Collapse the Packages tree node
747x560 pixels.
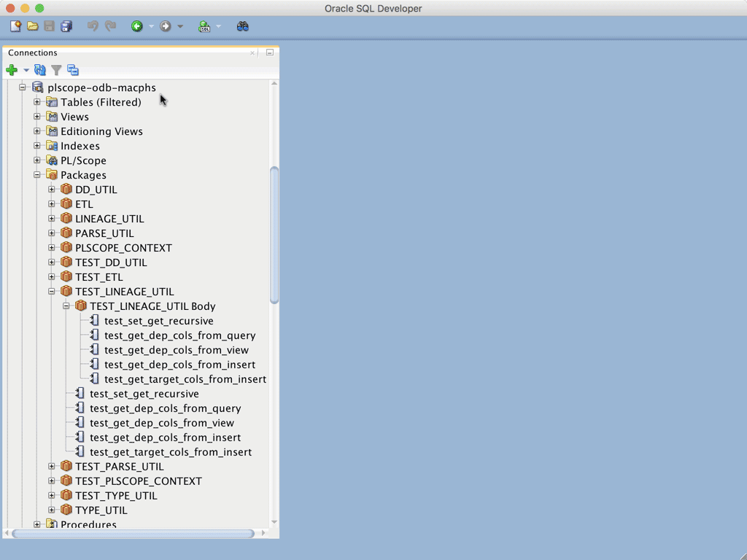click(x=37, y=175)
